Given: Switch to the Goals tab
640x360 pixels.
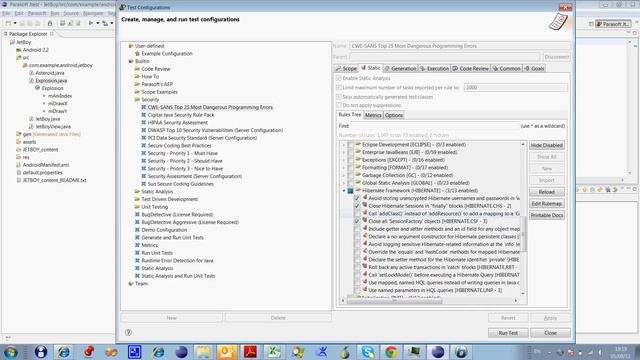Looking at the screenshot, I should pos(534,69).
